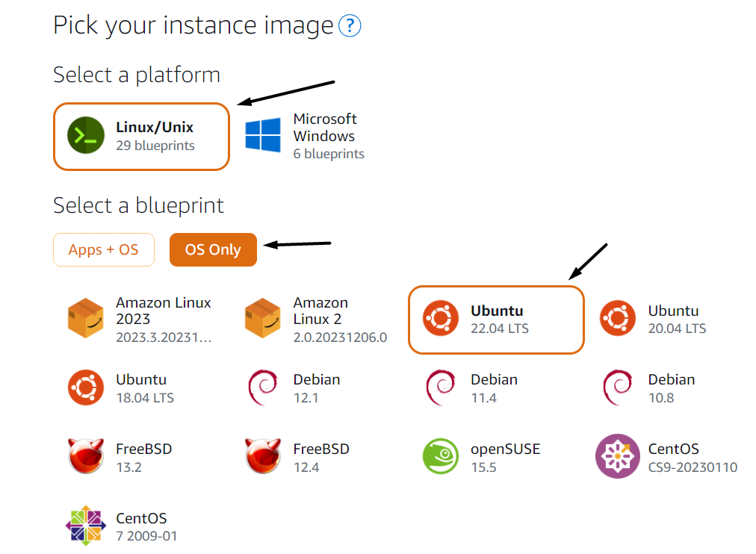Viewport: 756px width, 554px height.
Task: Click the Ubuntu 20.04 LTS logo
Action: (618, 319)
